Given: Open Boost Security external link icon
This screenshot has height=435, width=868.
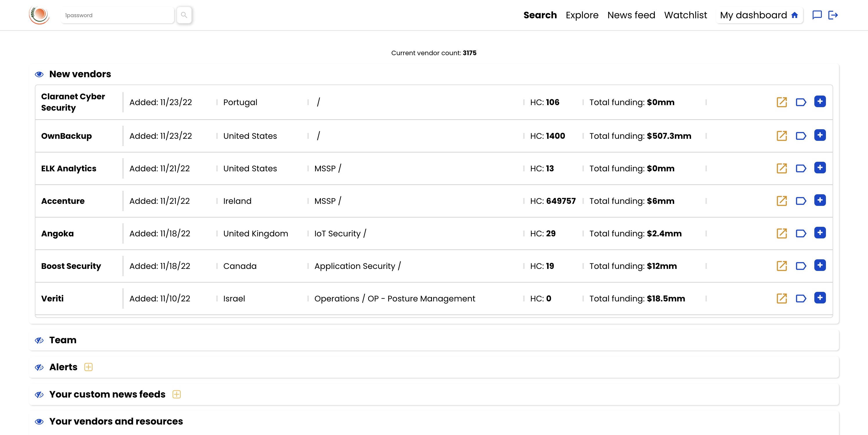Looking at the screenshot, I should tap(782, 266).
